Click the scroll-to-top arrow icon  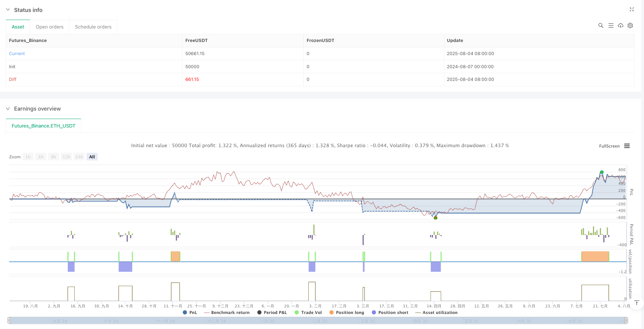[637, 303]
